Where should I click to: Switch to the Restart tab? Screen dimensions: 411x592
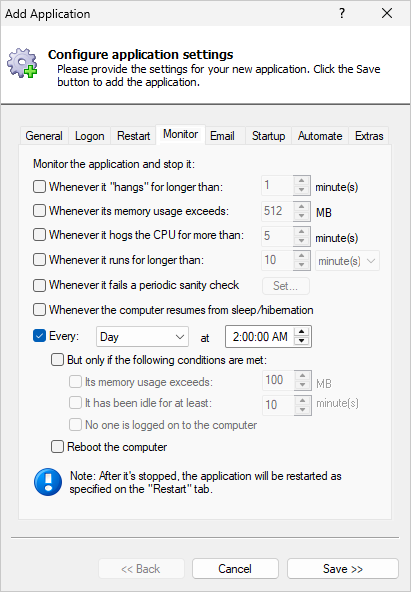click(x=134, y=136)
